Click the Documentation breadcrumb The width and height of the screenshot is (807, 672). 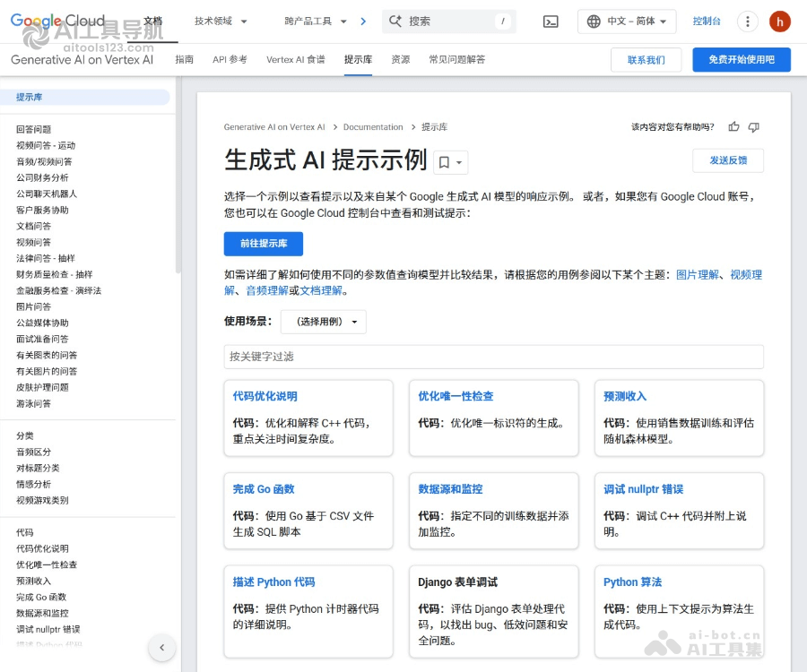coord(373,127)
